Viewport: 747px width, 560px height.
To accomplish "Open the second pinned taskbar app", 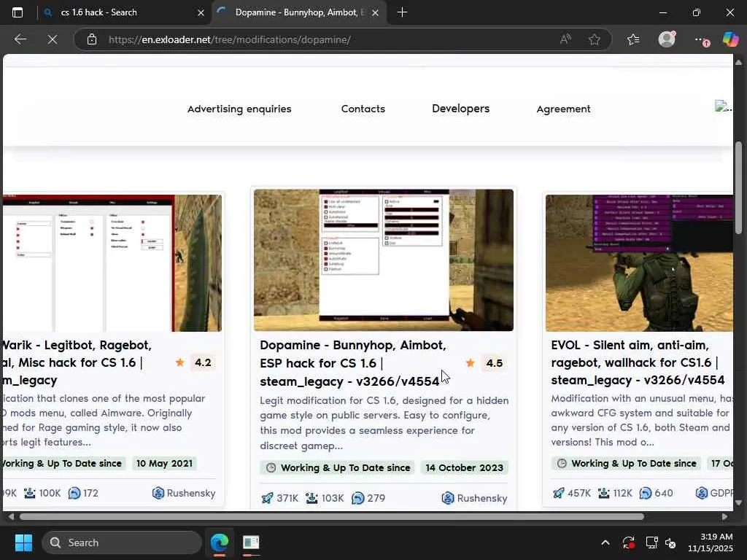I will click(x=251, y=542).
